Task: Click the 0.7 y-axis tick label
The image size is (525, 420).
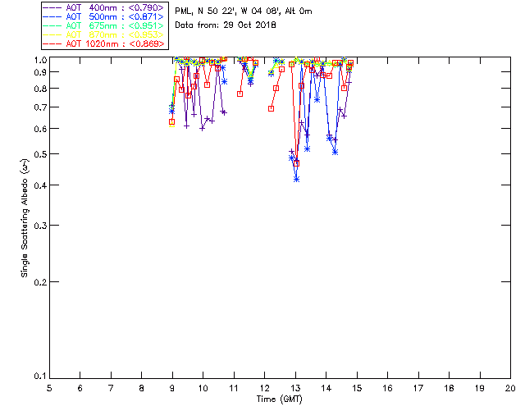Action: 40,107
